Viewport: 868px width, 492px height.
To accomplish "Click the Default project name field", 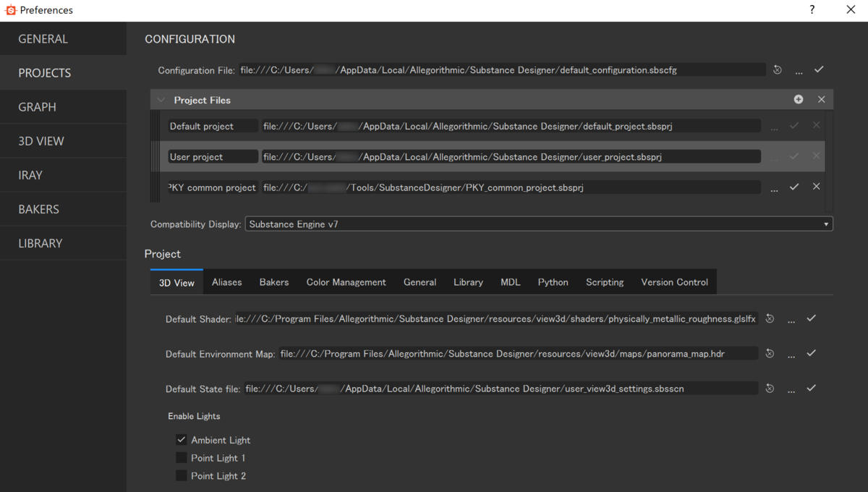I will 213,126.
